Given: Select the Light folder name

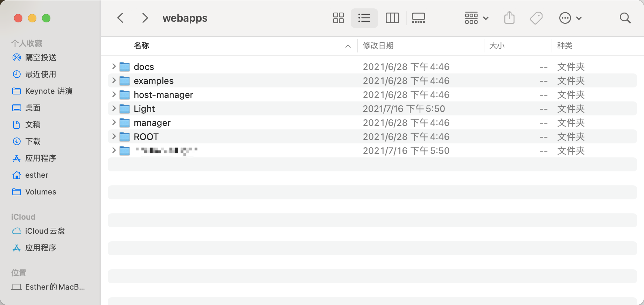Looking at the screenshot, I should click(144, 109).
